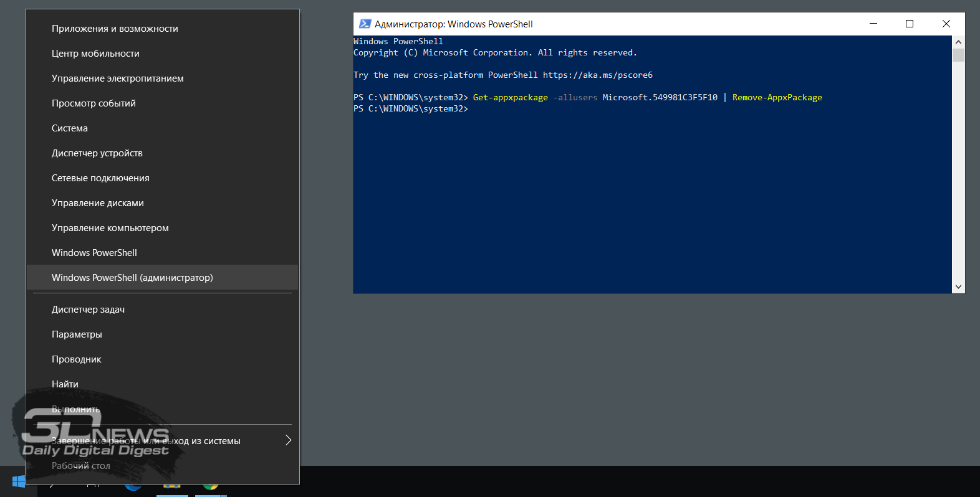Select the Найти entry
Screen dimensions: 980x497
pos(162,384)
